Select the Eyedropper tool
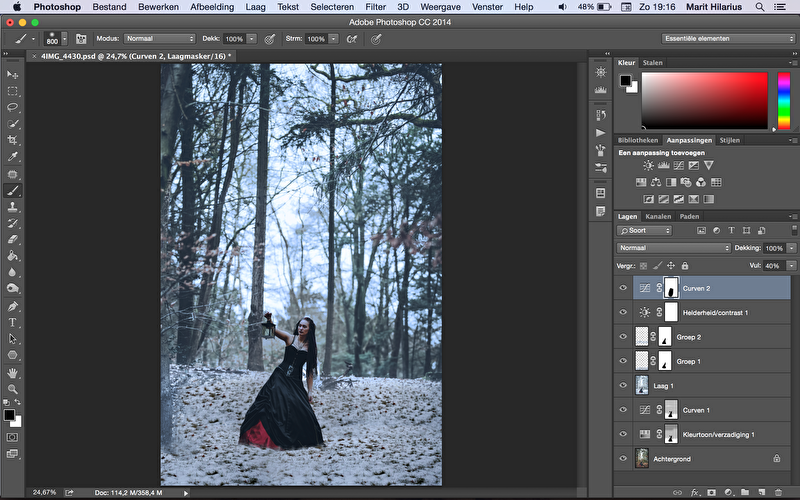Screen dimensions: 800x500 click(12, 157)
